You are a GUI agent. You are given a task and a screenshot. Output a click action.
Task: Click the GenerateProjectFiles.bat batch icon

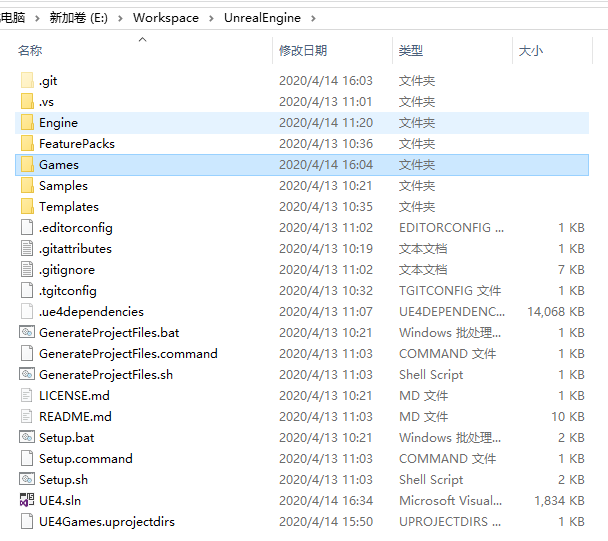pos(27,332)
